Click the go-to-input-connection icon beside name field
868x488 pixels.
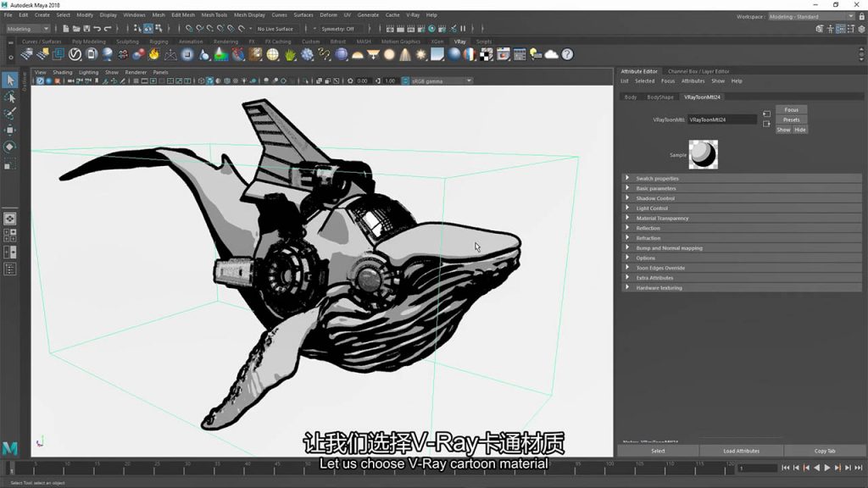[766, 114]
